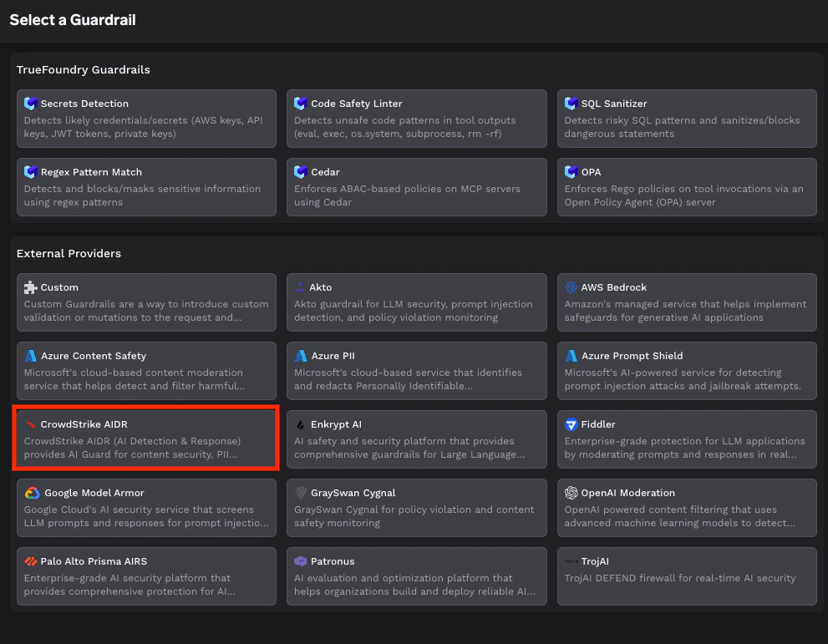Click the 'Enforces ABAC-based policies' description text
This screenshot has width=828, height=644.
407,195
